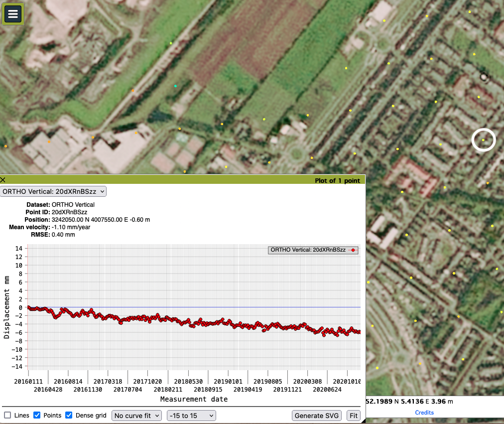The width and height of the screenshot is (504, 424).
Task: Open the hamburger menu on the map
Action: 13,13
